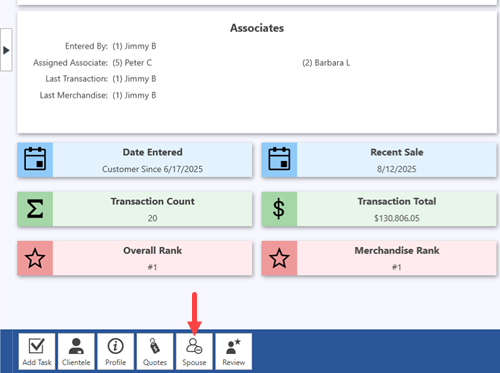Open the Clientele button
500x373 pixels.
point(76,351)
